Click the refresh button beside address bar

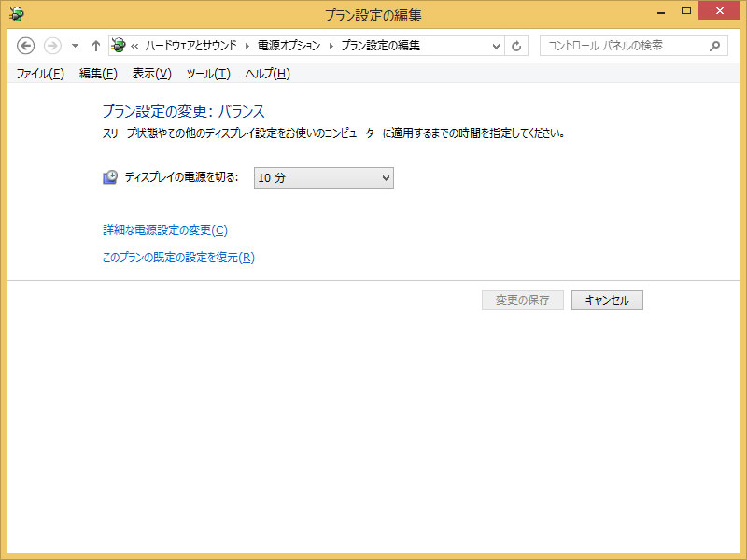[x=517, y=46]
